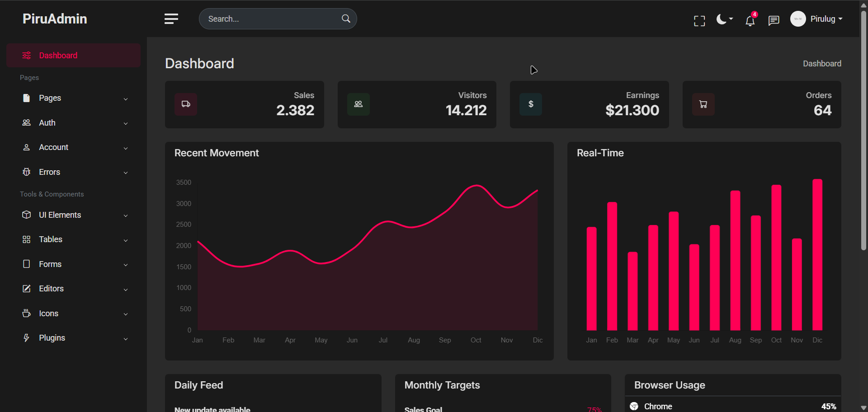
Task: Click the Auth users icon
Action: (27, 122)
